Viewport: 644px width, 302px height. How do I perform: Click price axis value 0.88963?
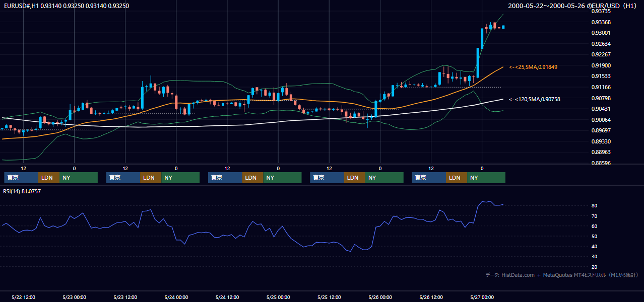coord(602,152)
